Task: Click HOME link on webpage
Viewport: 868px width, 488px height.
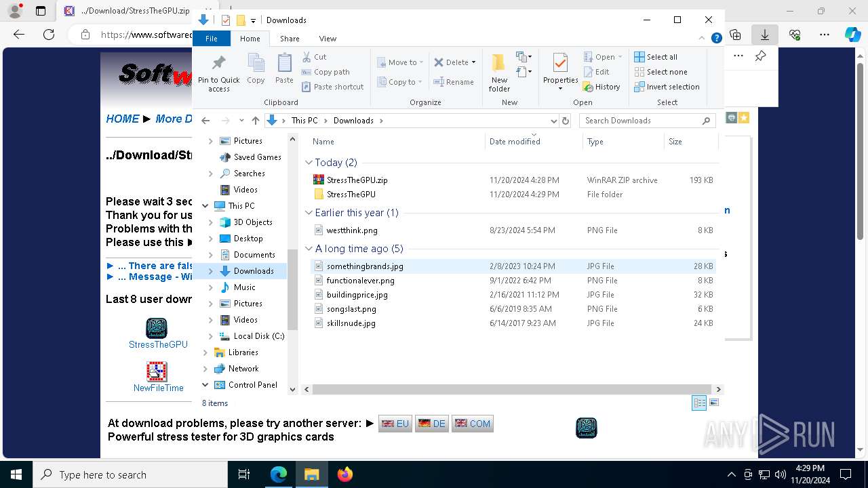Action: 123,119
